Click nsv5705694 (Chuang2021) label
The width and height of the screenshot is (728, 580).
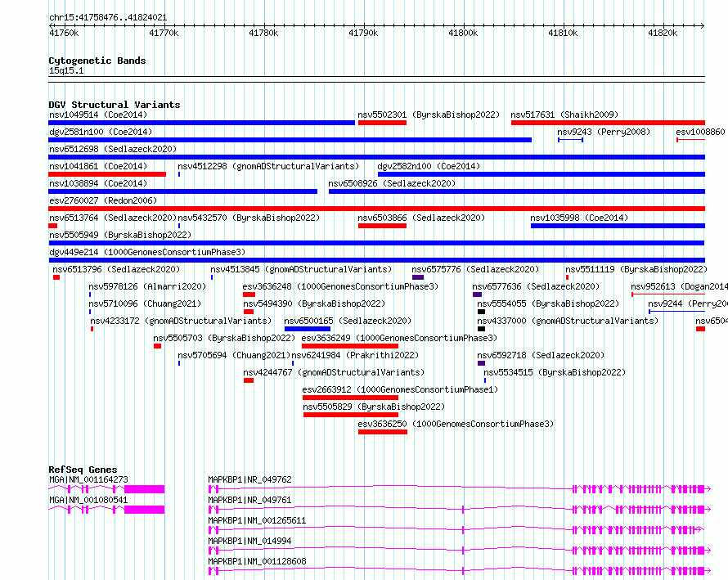(234, 355)
